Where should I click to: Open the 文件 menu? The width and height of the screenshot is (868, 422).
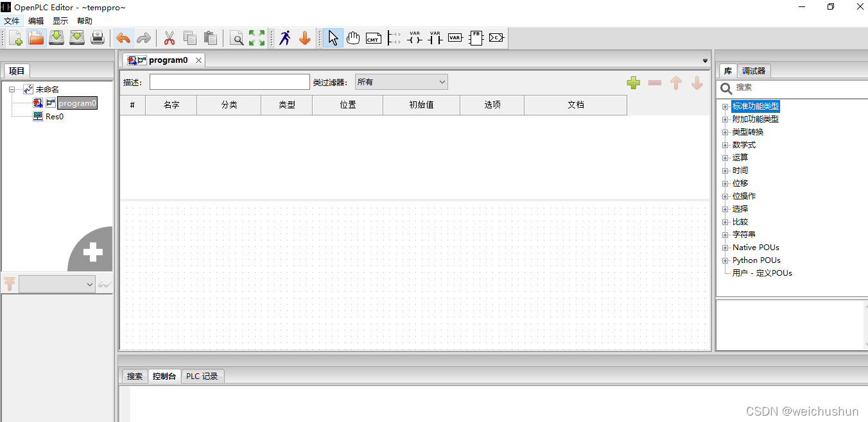12,20
